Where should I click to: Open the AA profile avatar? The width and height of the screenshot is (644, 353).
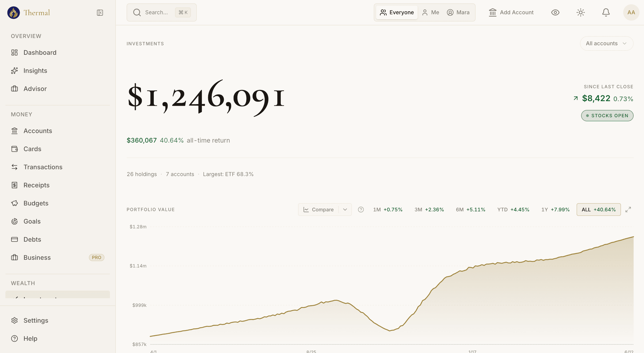pos(631,12)
